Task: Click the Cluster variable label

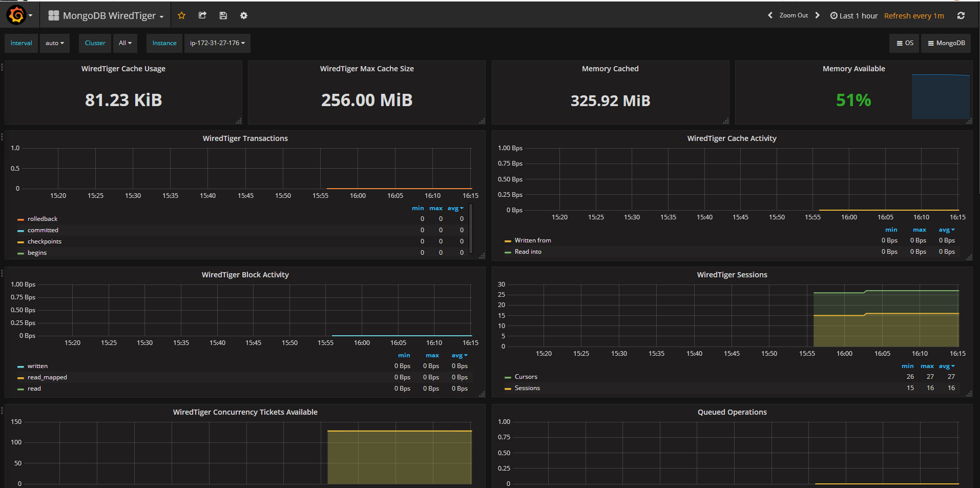Action: pos(95,43)
